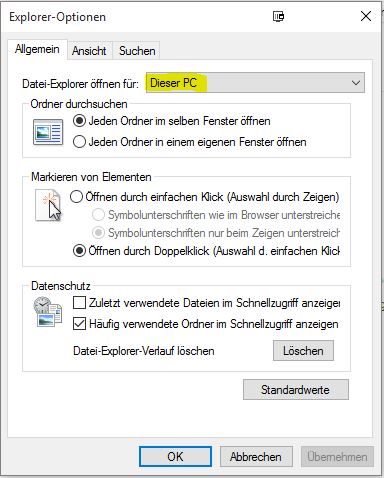Open the 'Dieser PC' dropdown list
The height and width of the screenshot is (478, 384).
click(255, 83)
